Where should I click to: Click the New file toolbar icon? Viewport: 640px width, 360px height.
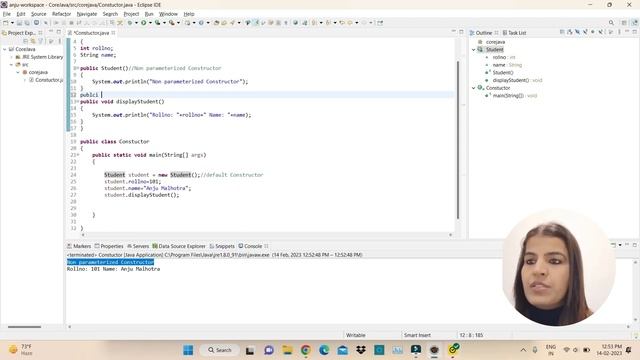pyautogui.click(x=6, y=23)
